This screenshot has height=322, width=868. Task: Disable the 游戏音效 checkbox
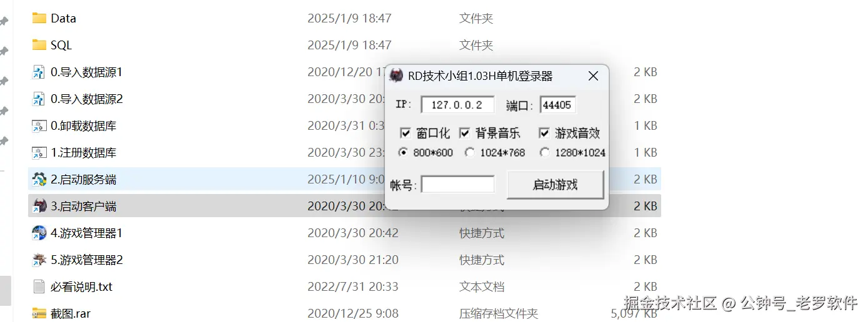(544, 133)
